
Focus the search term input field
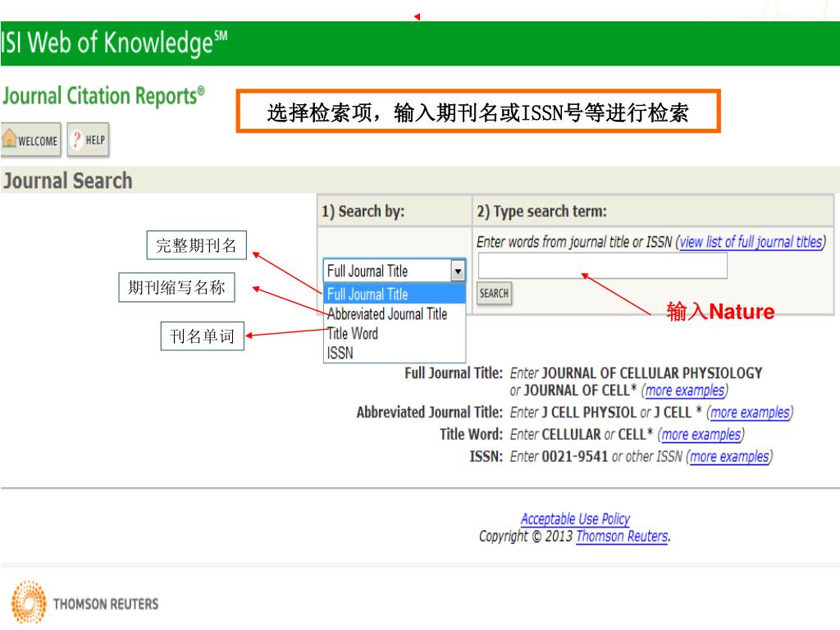tap(602, 266)
